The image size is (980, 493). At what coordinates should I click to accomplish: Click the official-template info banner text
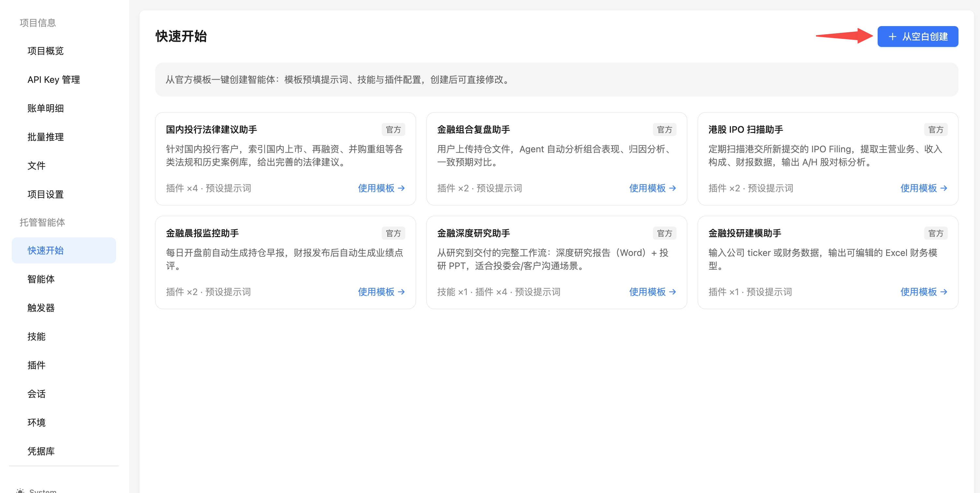339,80
